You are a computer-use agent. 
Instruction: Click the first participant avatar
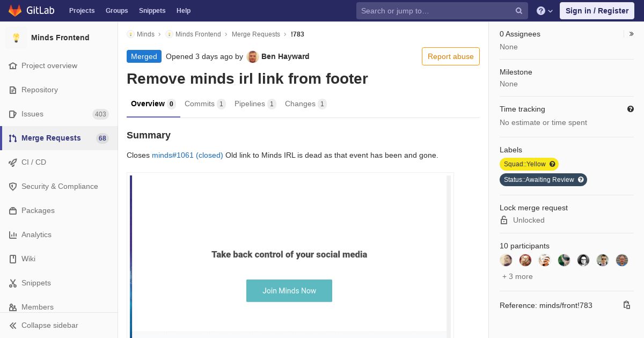tap(506, 260)
